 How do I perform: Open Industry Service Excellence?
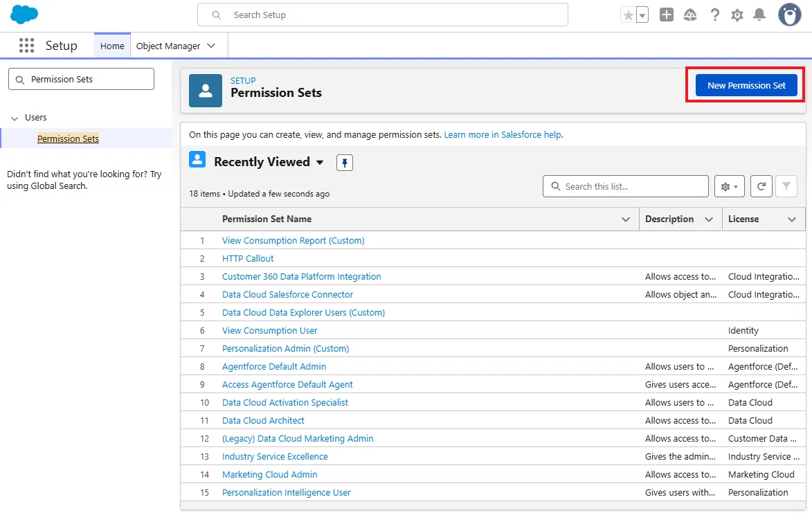(x=275, y=457)
